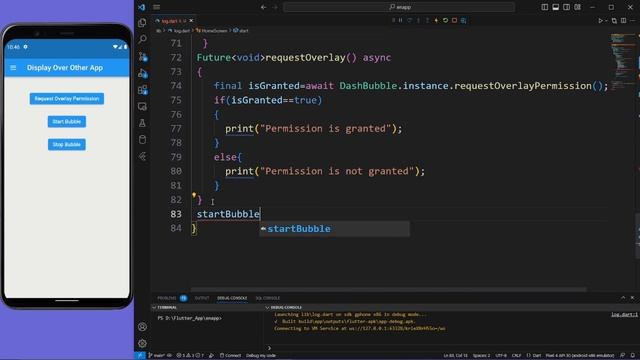Toggle the secondary sidebar layout button
Screen dimensions: 640x360
pos(567,7)
